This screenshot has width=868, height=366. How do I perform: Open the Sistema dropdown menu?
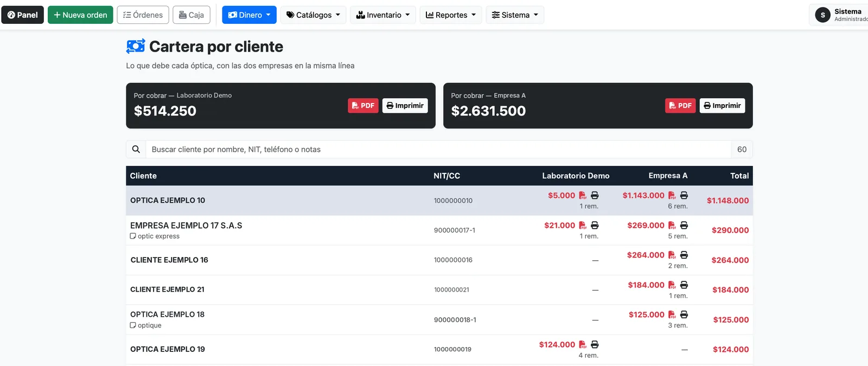coord(515,15)
